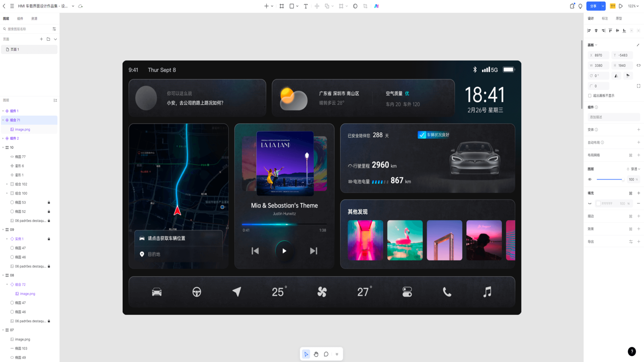Toggle fill visibility eye icon
The width and height of the screenshot is (644, 362).
point(590,204)
